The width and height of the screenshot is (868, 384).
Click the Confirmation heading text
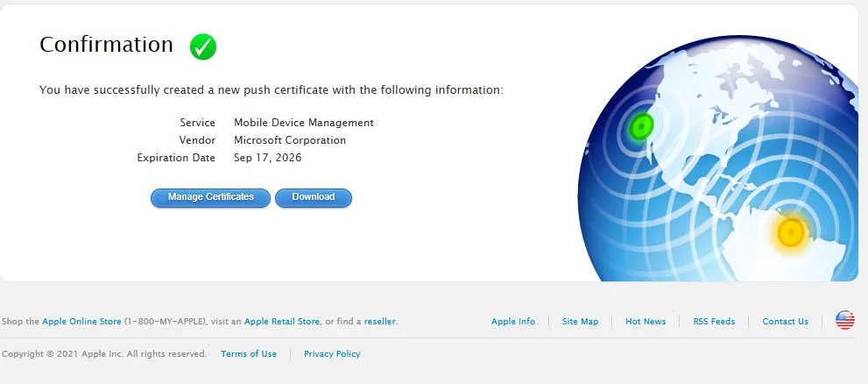(x=106, y=45)
